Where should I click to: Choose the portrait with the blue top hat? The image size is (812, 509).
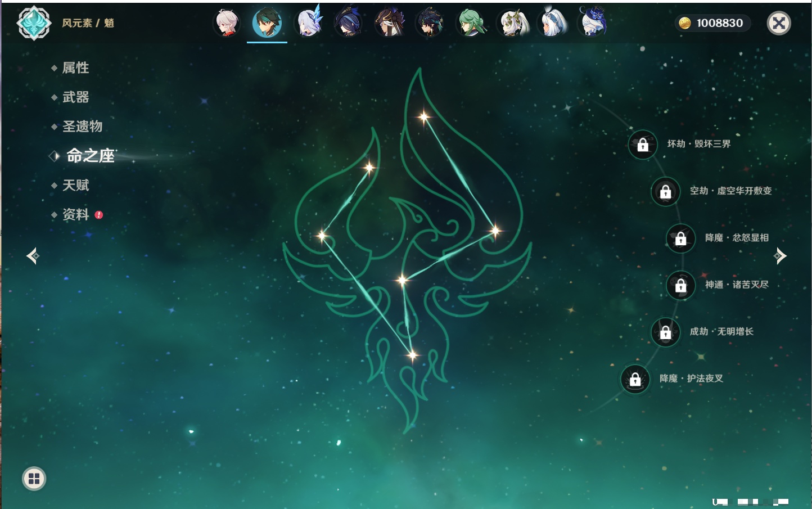(593, 24)
